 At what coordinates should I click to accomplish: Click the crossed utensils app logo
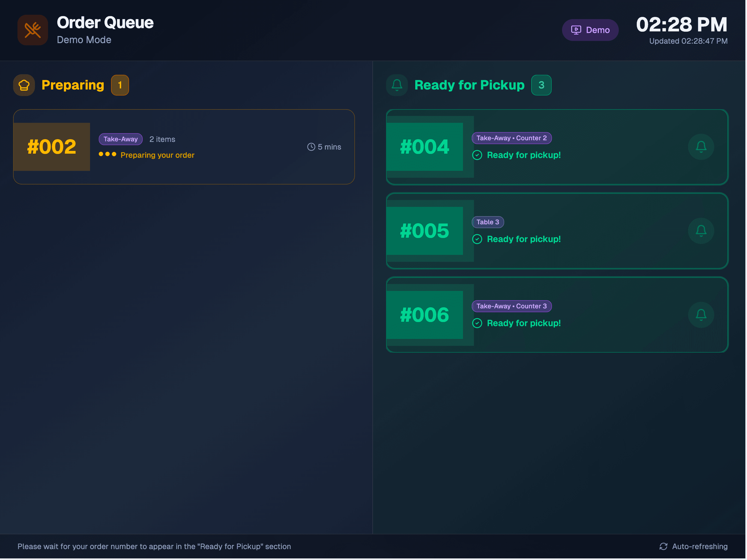pos(32,30)
